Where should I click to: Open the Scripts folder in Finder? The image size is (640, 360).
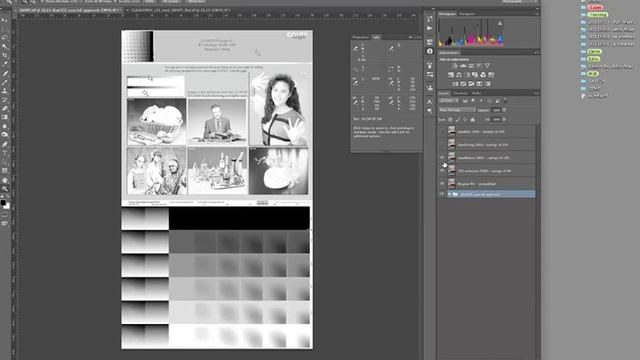pos(597,81)
